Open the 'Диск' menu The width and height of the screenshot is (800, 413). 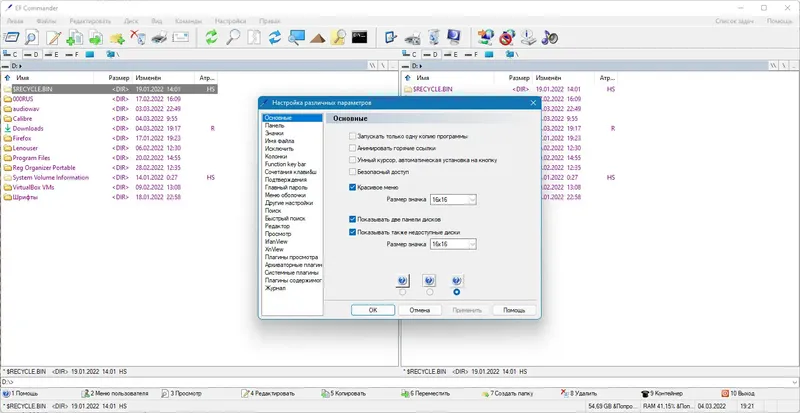131,21
